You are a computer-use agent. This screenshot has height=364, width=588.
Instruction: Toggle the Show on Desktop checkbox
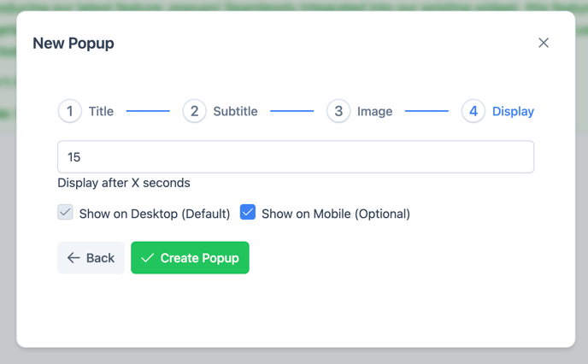(x=65, y=212)
